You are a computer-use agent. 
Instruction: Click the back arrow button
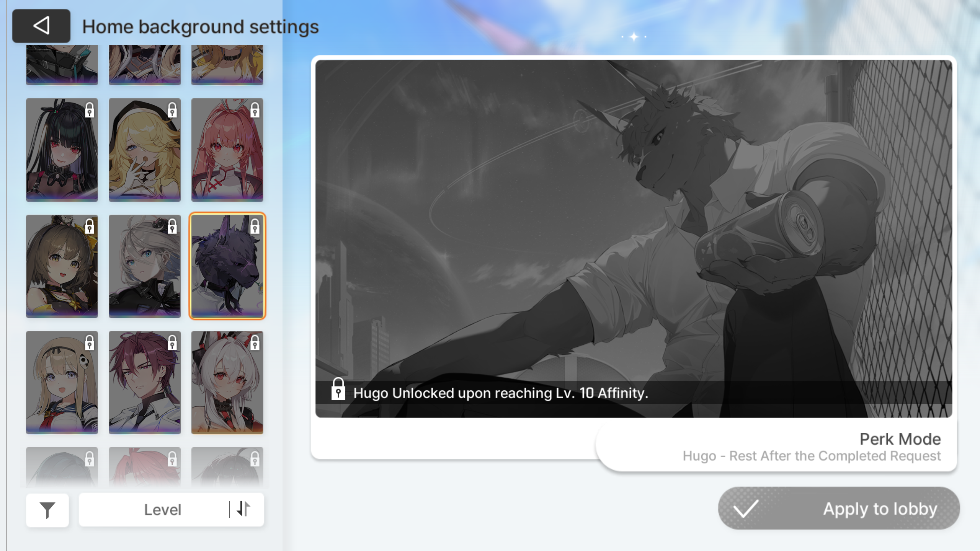(41, 26)
